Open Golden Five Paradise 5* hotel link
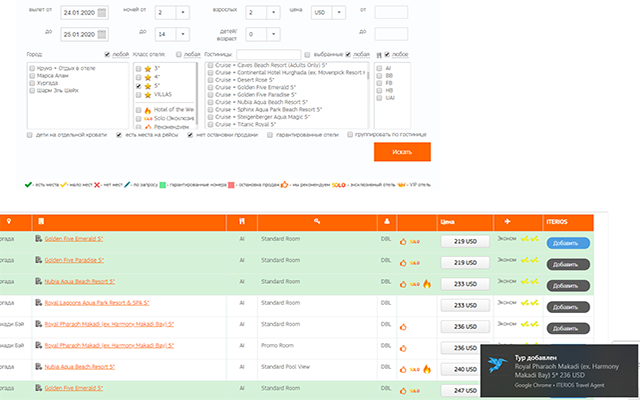The width and height of the screenshot is (640, 400). [x=74, y=260]
